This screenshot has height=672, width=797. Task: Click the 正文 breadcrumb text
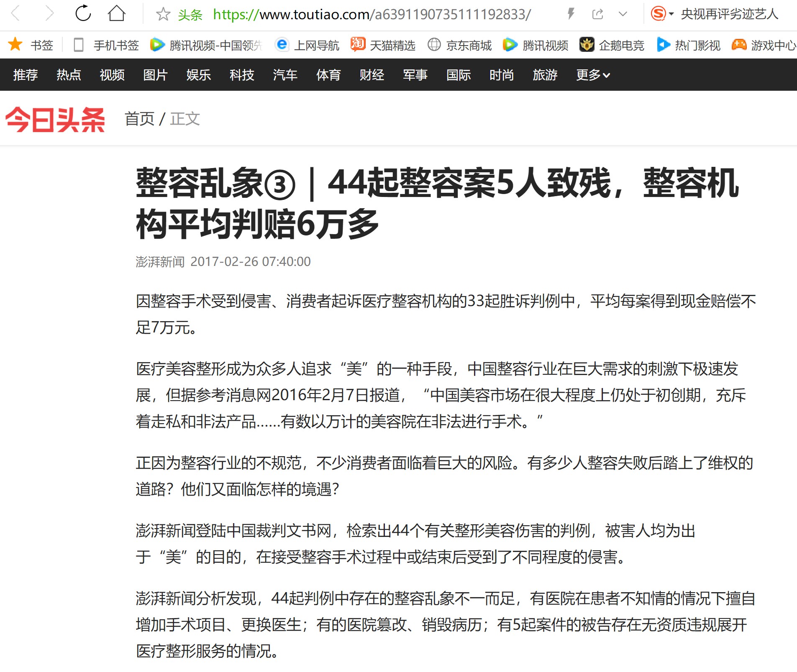point(185,119)
